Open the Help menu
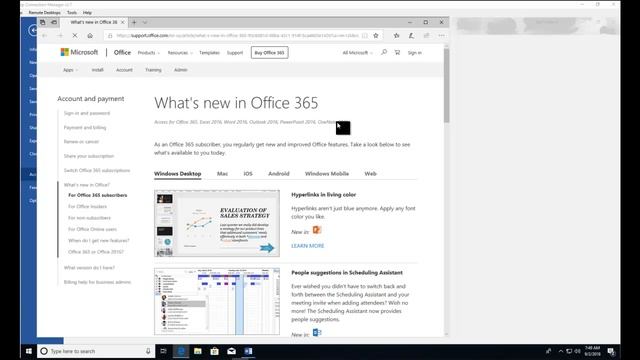 (87, 13)
